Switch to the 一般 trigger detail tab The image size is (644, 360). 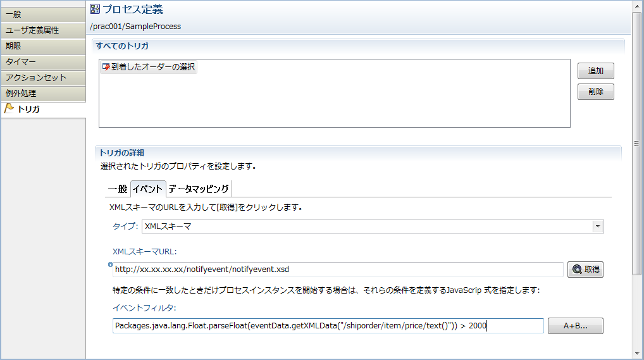tap(118, 189)
